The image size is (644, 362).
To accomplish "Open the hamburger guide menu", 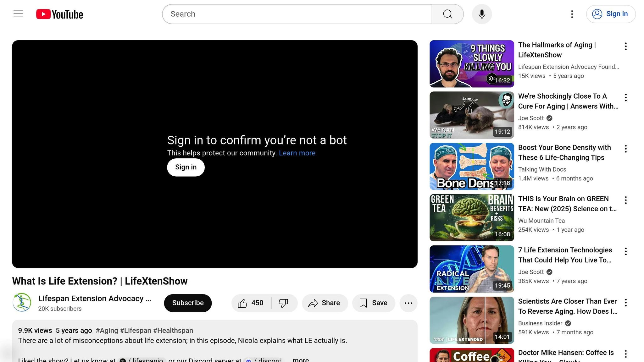I will point(18,14).
